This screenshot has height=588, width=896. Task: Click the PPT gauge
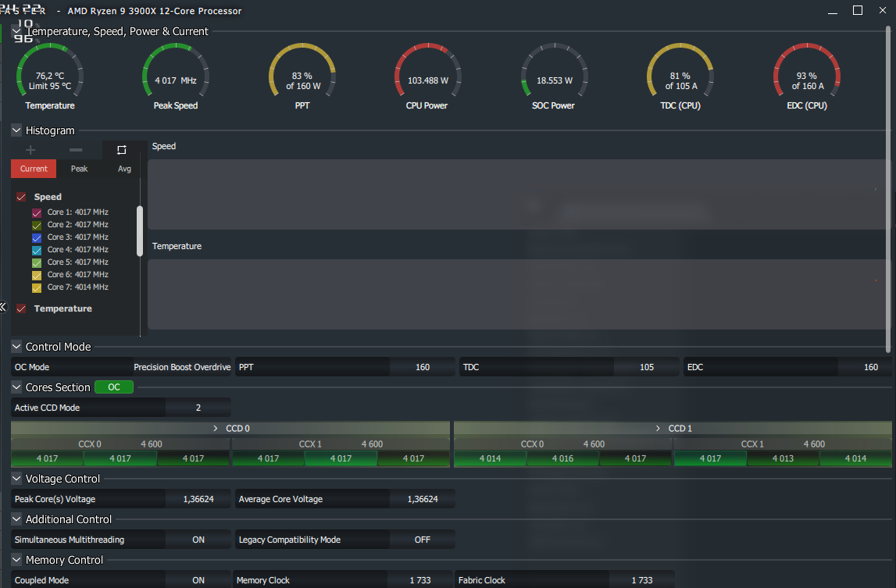(302, 77)
